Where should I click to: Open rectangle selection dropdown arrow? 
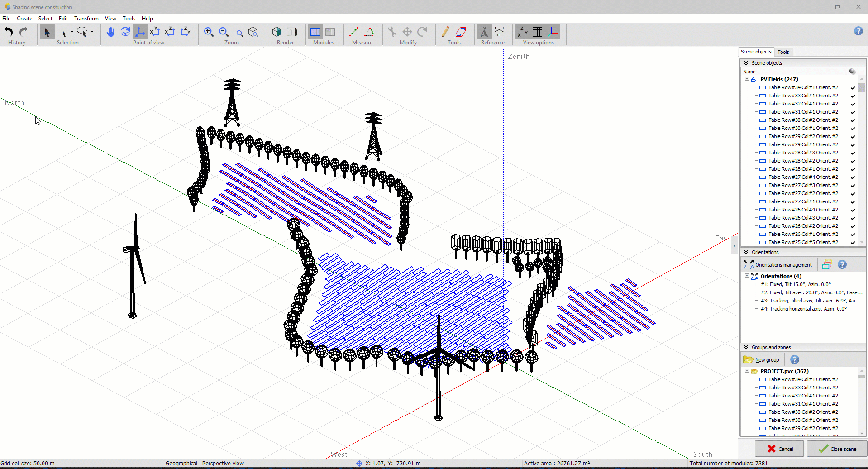pyautogui.click(x=72, y=32)
